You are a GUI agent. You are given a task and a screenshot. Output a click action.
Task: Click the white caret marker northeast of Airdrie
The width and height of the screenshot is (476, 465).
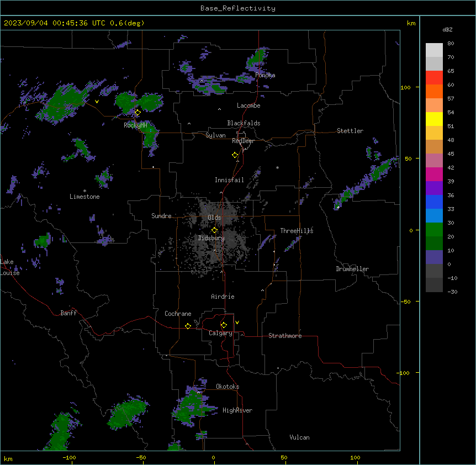263,290
